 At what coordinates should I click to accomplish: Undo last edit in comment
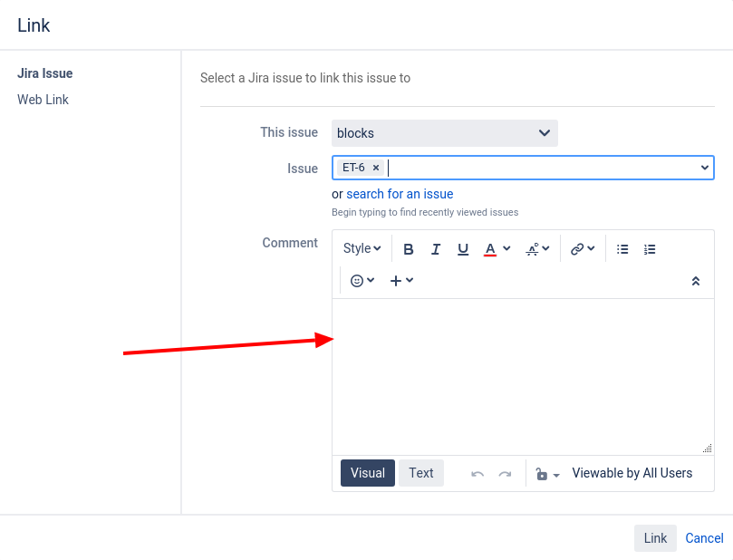[477, 474]
